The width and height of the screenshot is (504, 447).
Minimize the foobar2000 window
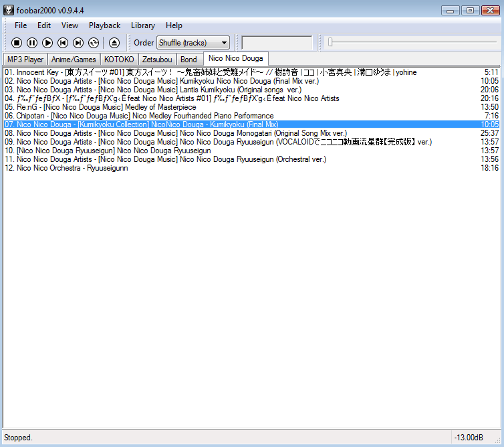click(451, 11)
